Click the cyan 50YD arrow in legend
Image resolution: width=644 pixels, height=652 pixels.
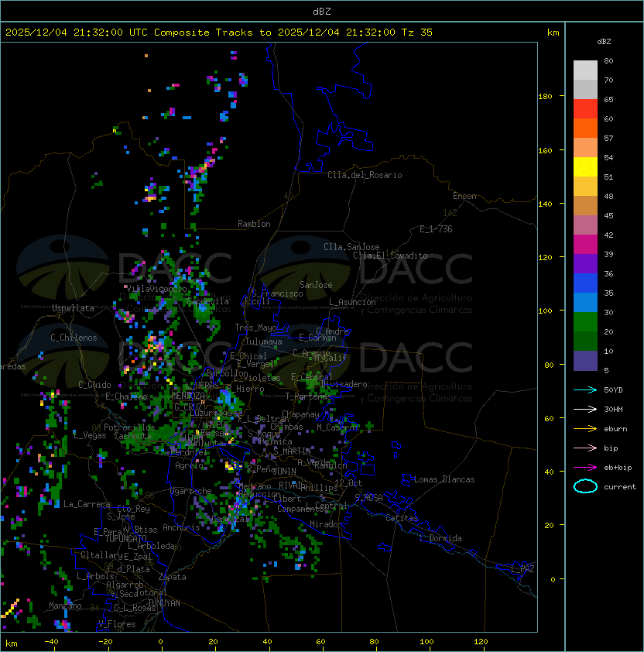click(585, 390)
